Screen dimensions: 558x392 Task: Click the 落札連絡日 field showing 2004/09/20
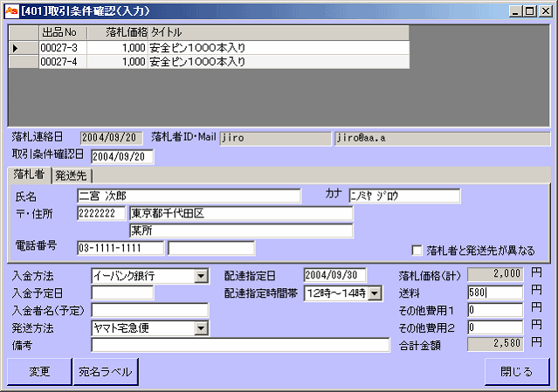[x=112, y=138]
